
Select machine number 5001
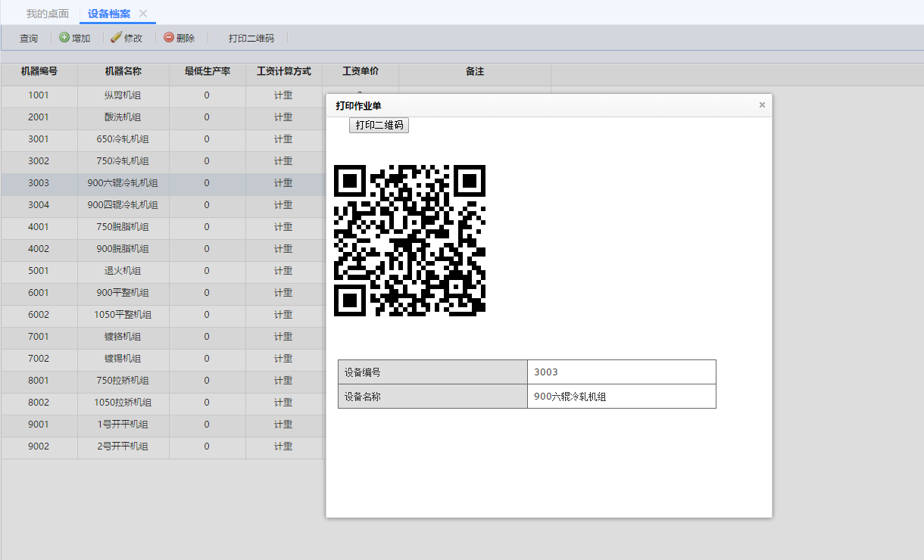point(39,271)
